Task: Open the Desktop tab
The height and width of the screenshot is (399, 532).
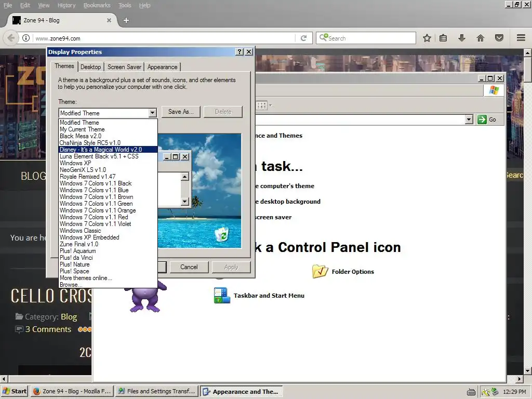Action: click(x=90, y=67)
